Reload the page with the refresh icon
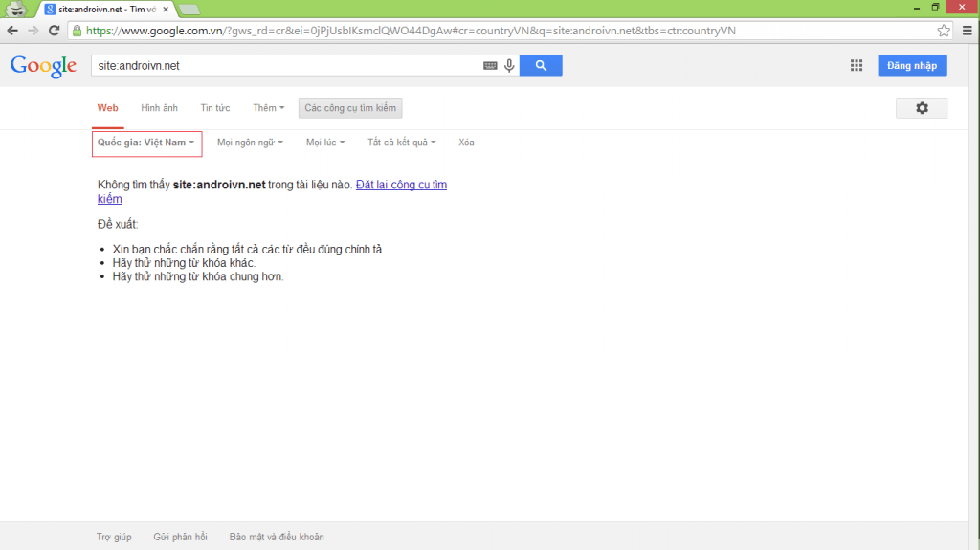This screenshot has height=550, width=980. pyautogui.click(x=55, y=31)
